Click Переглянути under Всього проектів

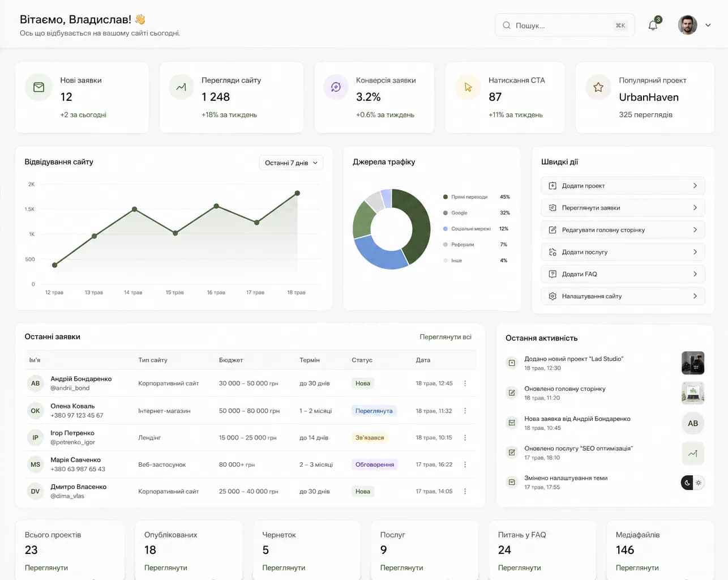[46, 568]
